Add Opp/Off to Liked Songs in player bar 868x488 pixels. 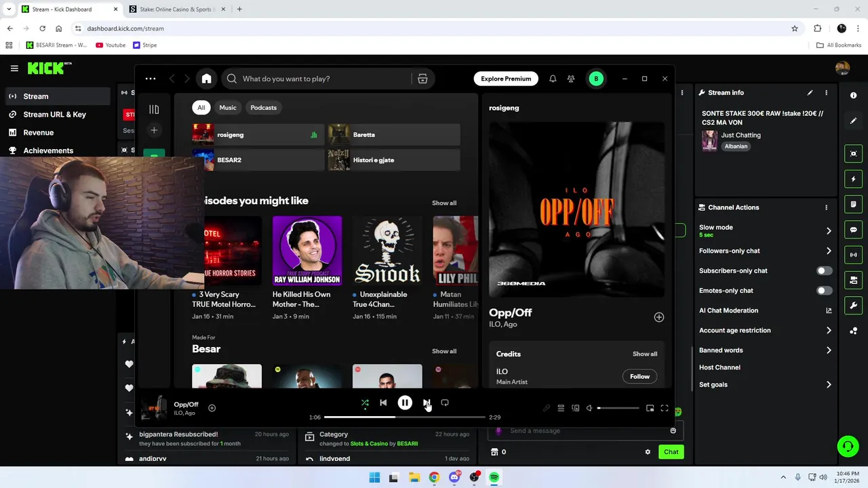212,408
